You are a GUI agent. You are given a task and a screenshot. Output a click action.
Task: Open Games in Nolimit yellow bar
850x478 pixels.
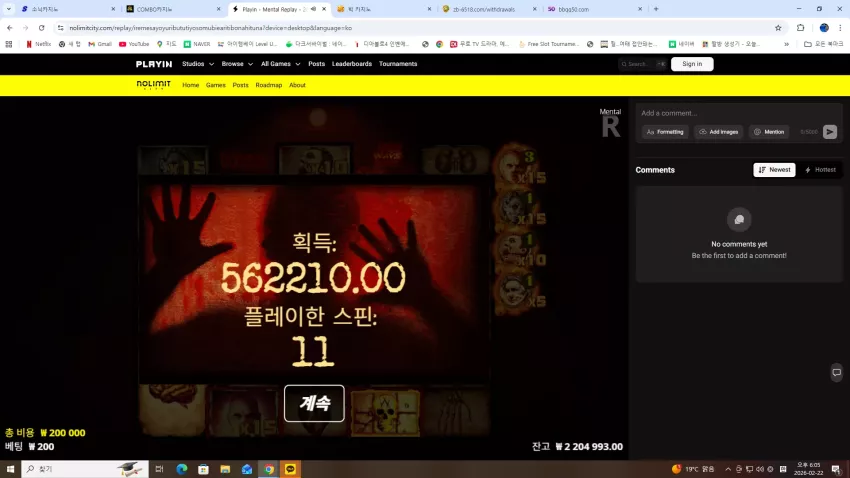(x=215, y=85)
